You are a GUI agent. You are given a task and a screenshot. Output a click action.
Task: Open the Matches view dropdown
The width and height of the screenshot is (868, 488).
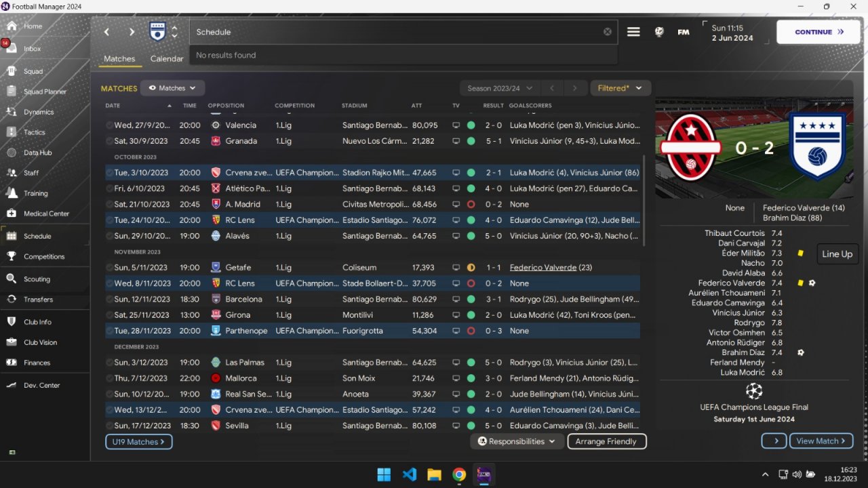click(172, 88)
